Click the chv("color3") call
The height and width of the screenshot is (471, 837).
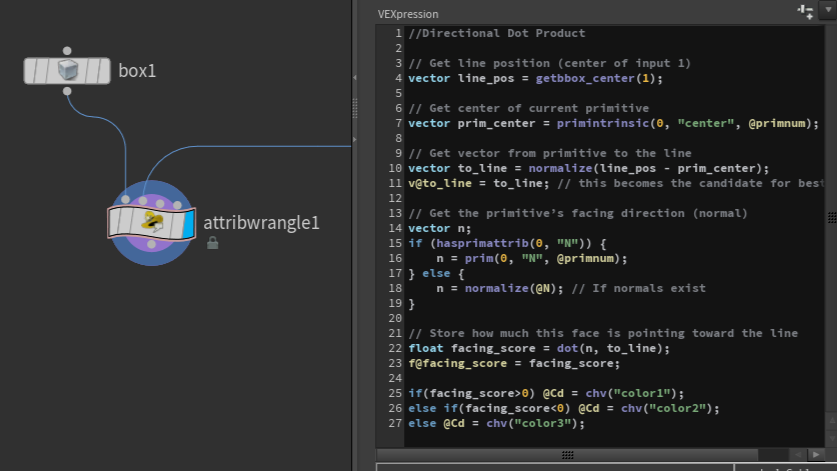pos(532,423)
